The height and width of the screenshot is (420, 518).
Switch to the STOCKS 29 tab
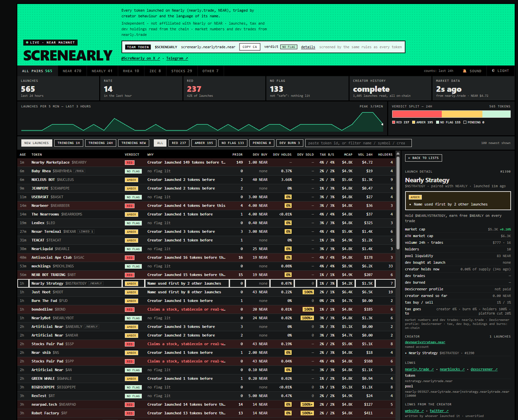point(181,71)
